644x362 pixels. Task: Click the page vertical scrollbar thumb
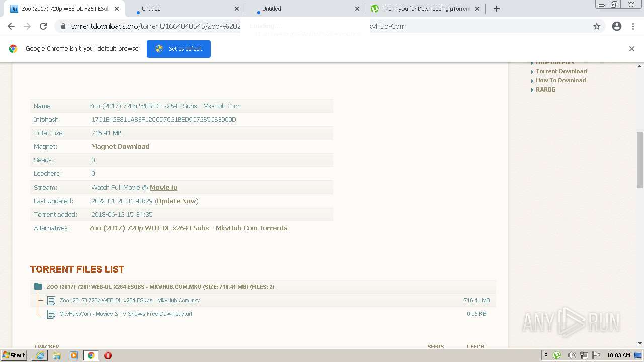(x=640, y=159)
